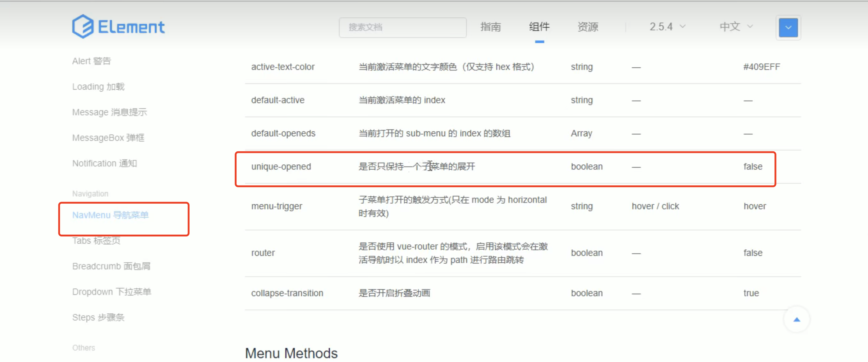Click the hover default value cell
868x362 pixels.
(755, 206)
